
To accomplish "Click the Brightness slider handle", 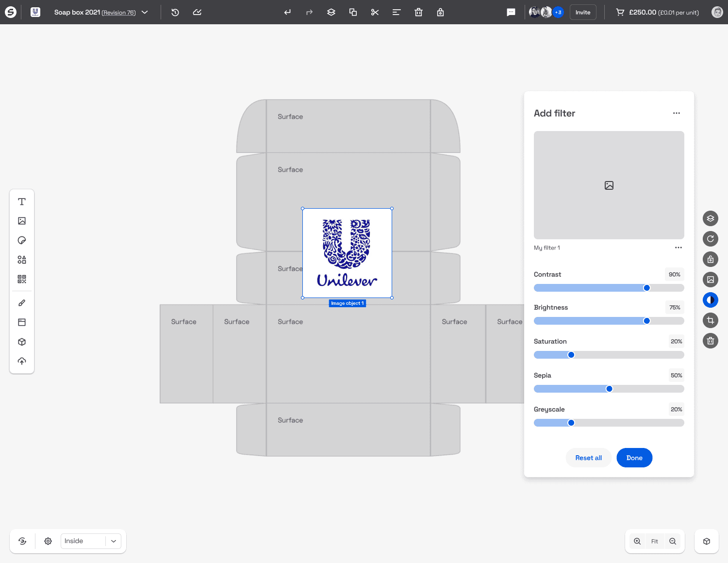I will pos(647,321).
